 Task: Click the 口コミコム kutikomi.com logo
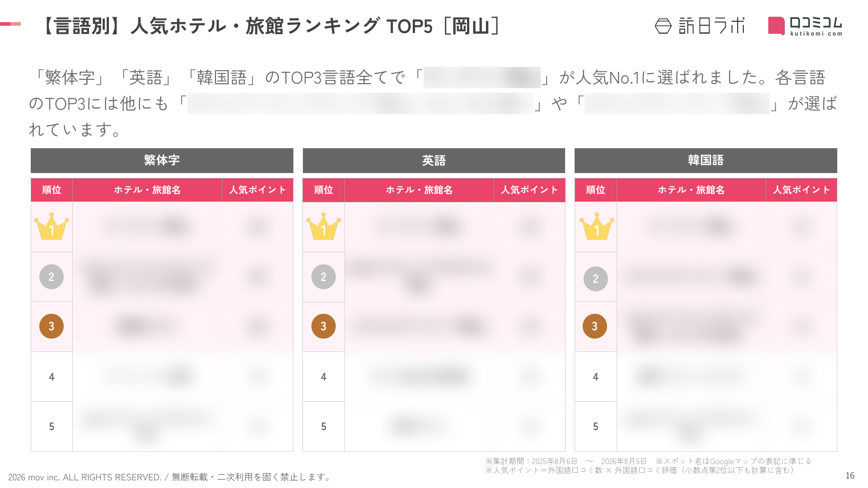click(x=805, y=26)
